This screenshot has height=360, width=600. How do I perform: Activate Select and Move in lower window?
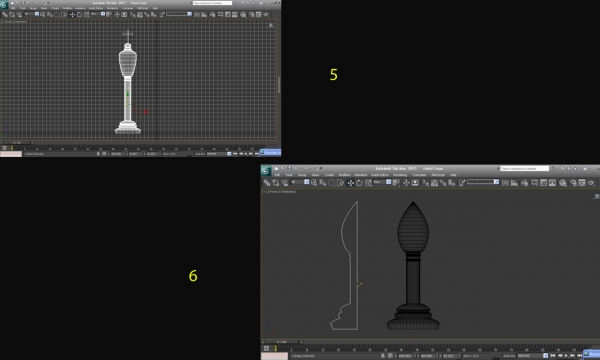[351, 183]
